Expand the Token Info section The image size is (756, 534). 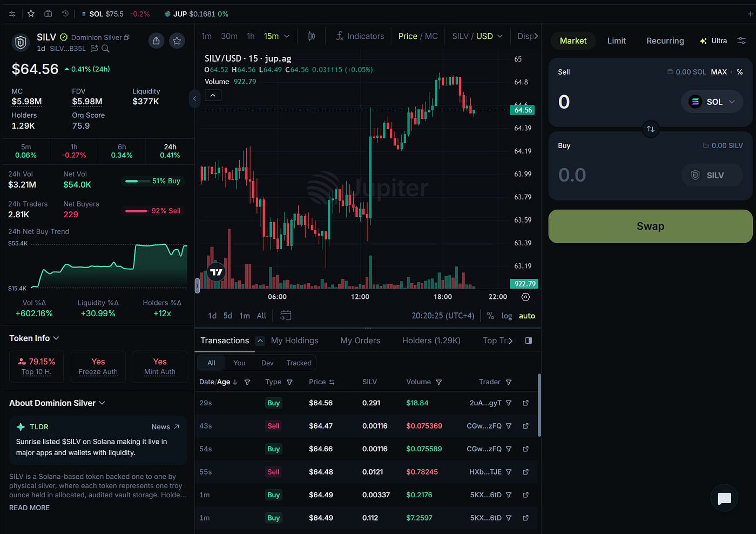[34, 338]
